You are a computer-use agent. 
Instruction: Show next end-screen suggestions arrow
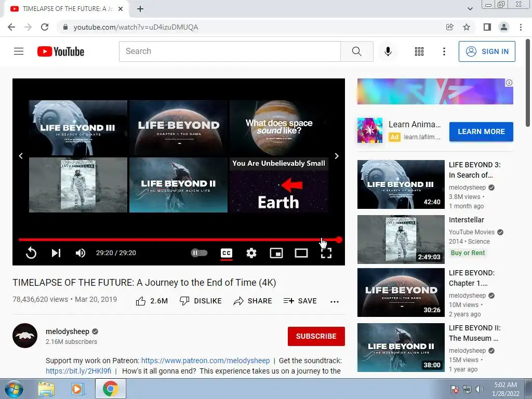coord(337,156)
